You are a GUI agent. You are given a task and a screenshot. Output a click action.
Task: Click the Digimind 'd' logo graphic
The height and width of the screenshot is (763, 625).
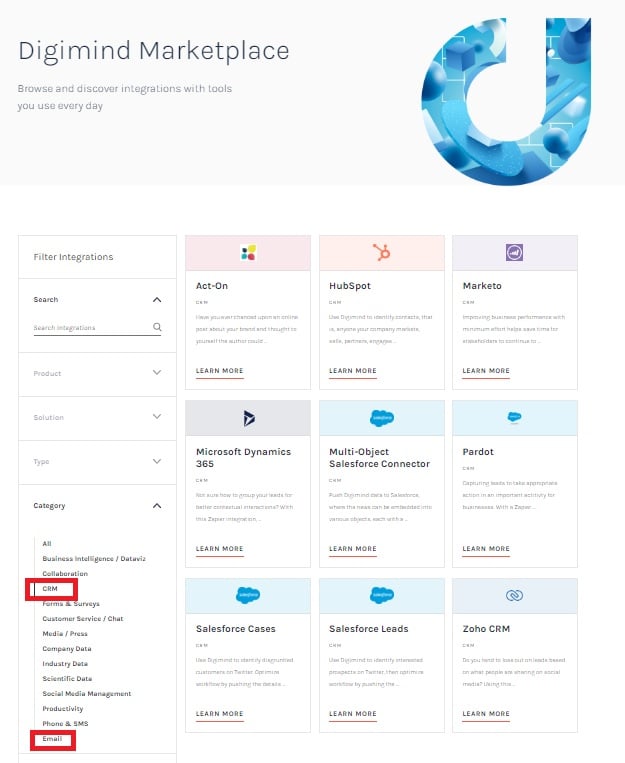tap(506, 101)
